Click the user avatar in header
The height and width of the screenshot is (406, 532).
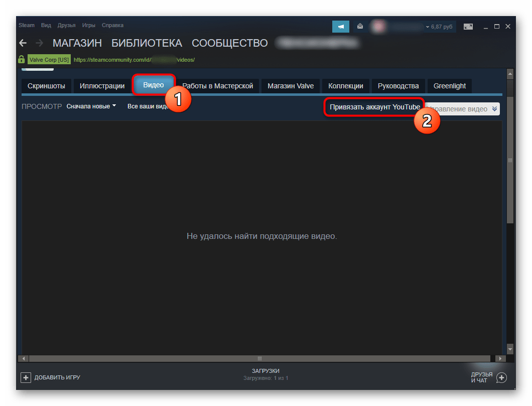pos(377,26)
